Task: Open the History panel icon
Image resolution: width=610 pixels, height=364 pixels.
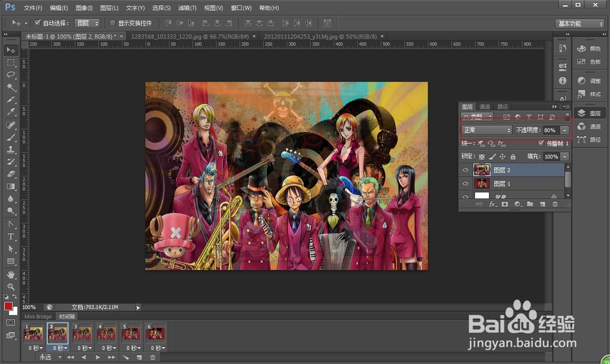Action: (x=562, y=48)
